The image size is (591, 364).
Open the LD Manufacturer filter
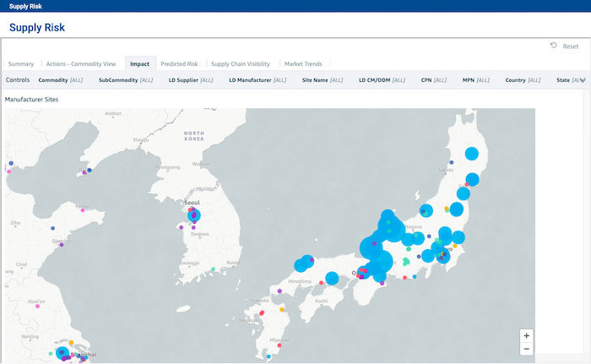(258, 80)
